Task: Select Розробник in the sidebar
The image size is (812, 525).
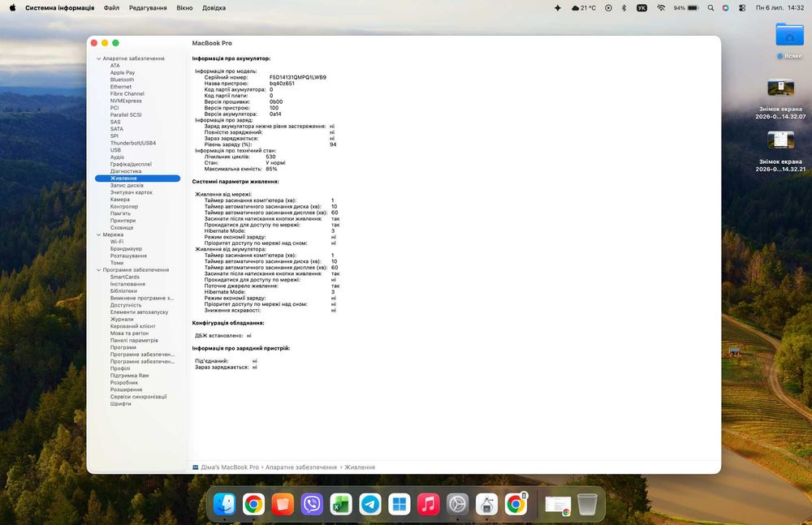Action: tap(124, 383)
